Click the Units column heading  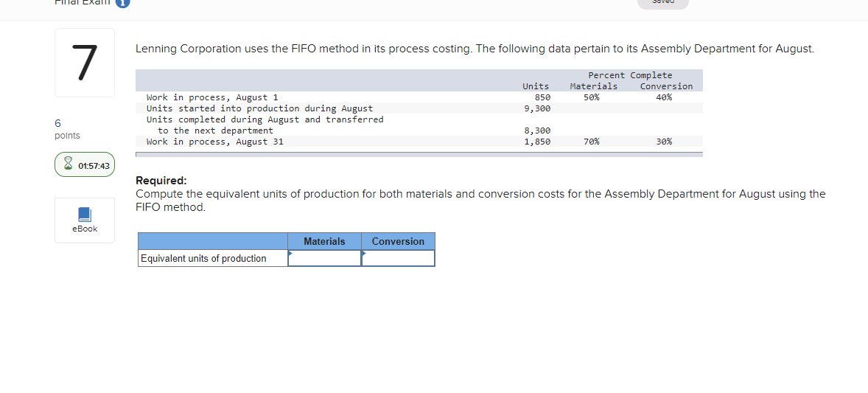(x=536, y=86)
